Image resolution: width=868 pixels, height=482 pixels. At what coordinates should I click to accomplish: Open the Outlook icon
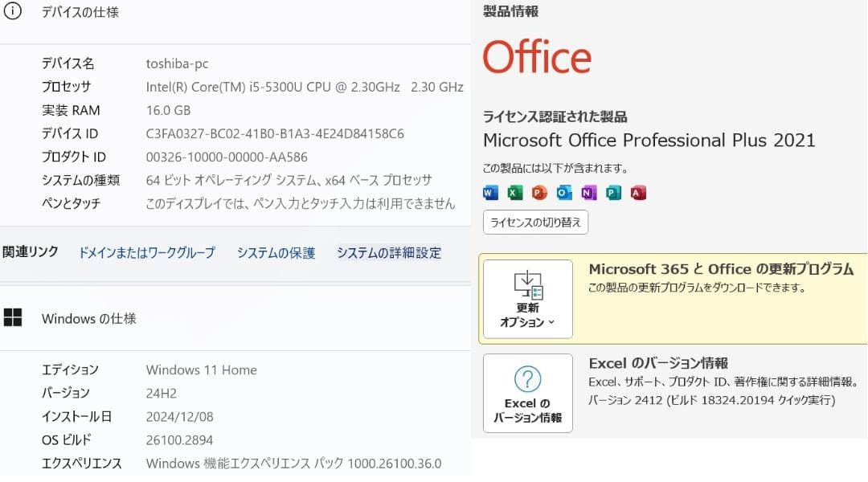[x=564, y=193]
